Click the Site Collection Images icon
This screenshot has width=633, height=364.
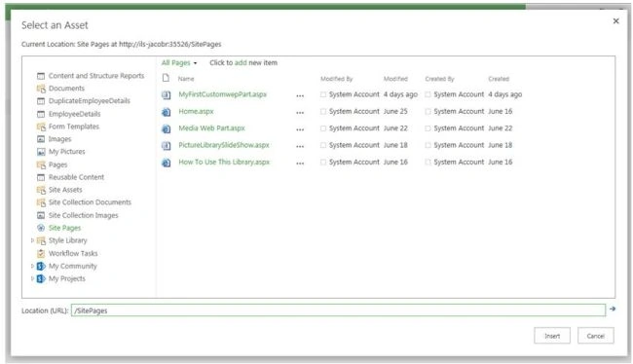(41, 215)
